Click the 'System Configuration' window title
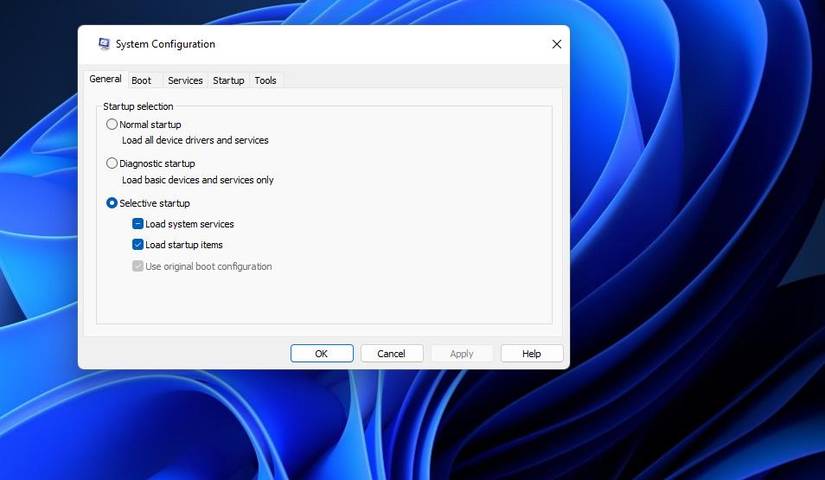 165,44
